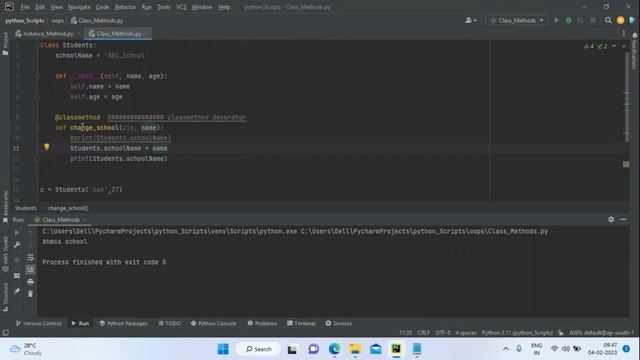This screenshot has height=360, width=640.
Task: Open the Tools menu
Action: click(x=164, y=7)
